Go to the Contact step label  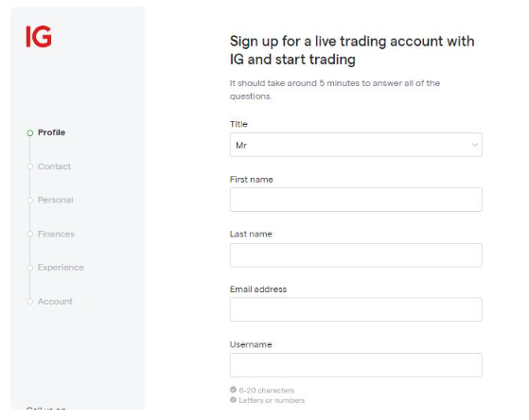54,166
